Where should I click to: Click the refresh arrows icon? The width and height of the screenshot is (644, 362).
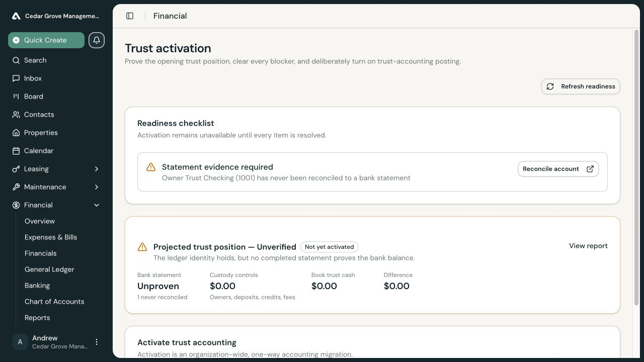click(550, 86)
